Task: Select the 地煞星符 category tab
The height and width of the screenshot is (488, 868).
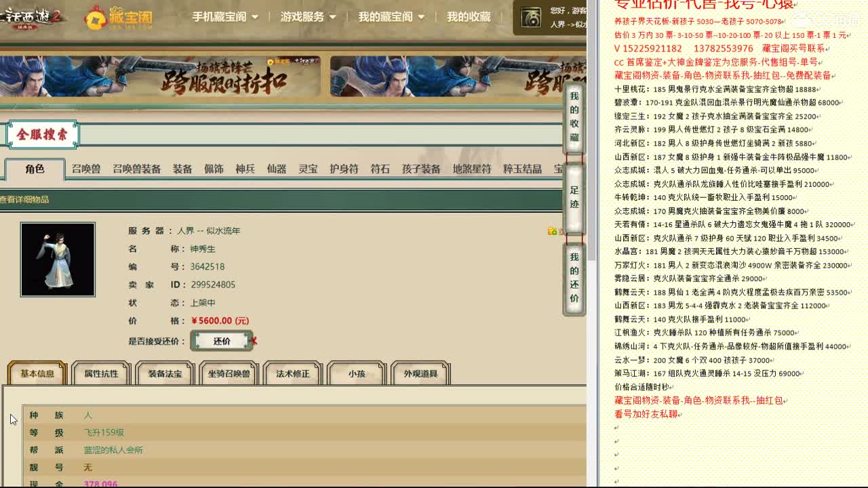Action: point(472,169)
